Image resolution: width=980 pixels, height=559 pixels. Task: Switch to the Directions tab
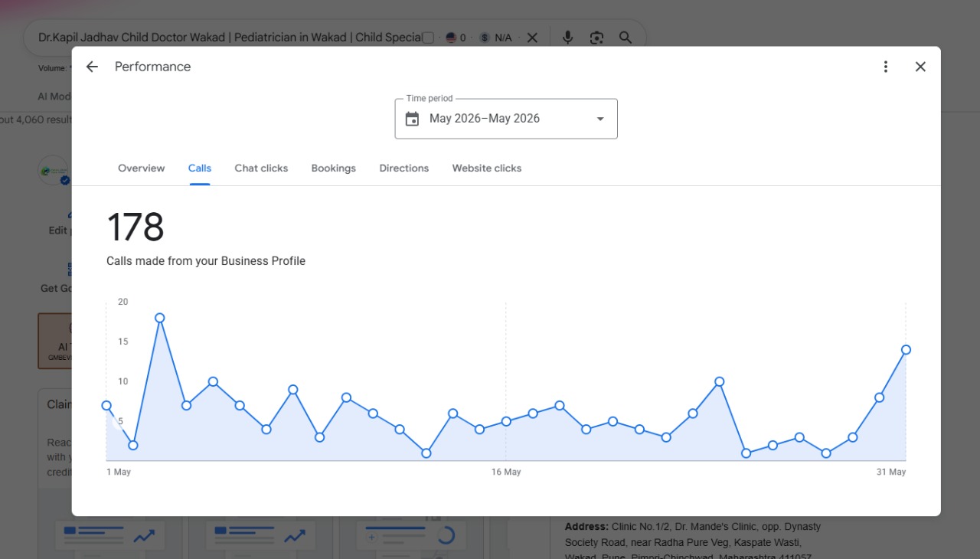pos(403,168)
